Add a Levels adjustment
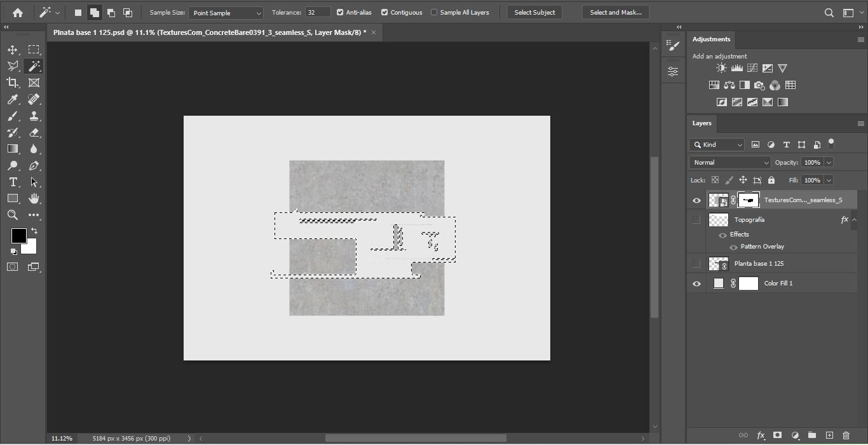Viewport: 868px width, 445px height. [737, 68]
